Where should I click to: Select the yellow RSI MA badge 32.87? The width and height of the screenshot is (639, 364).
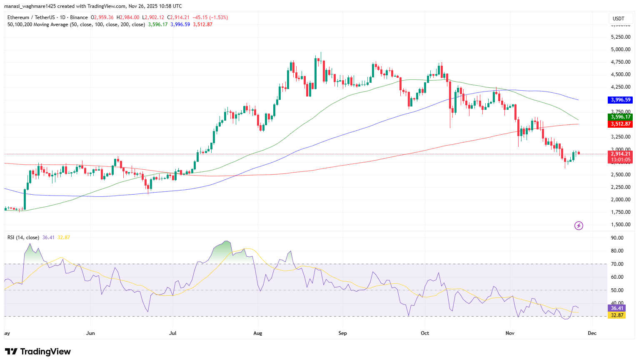[x=616, y=316]
